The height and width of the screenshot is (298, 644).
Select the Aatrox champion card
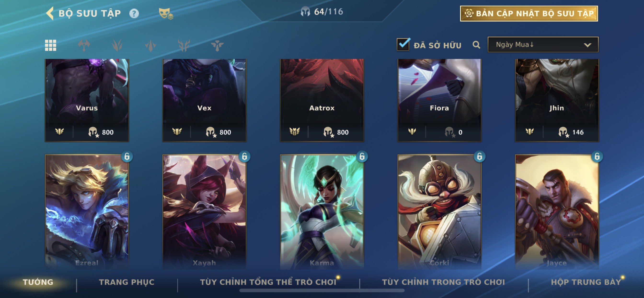322,101
